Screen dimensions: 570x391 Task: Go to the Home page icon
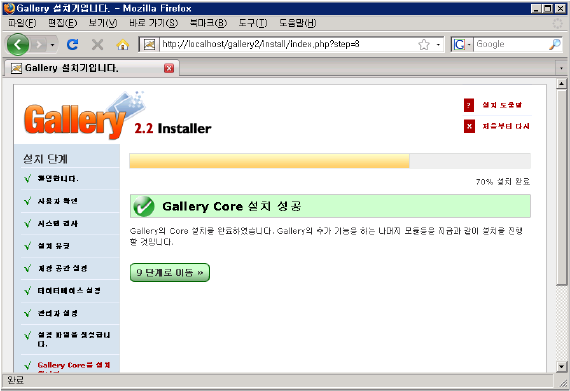click(x=123, y=45)
